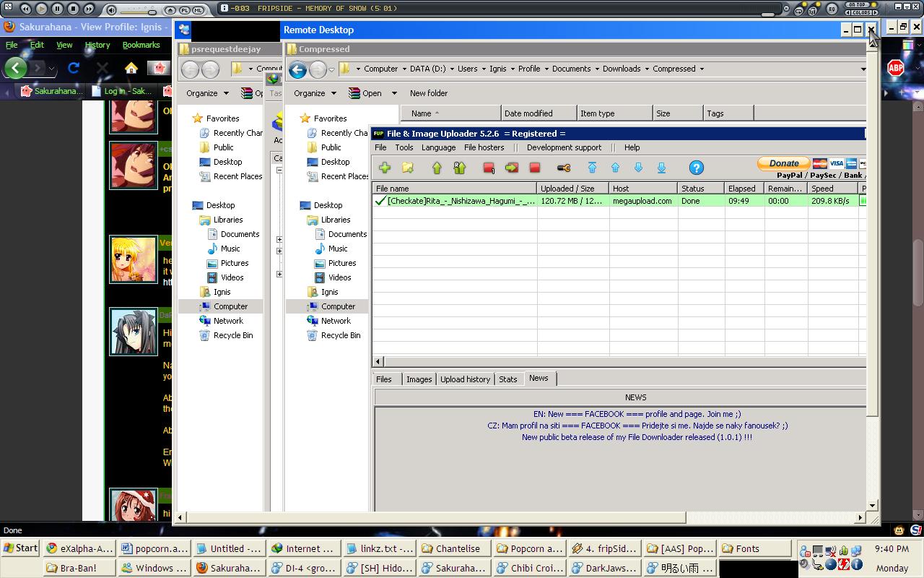This screenshot has height=578, width=924.
Task: Click the single green upload arrow icon
Action: tap(437, 168)
